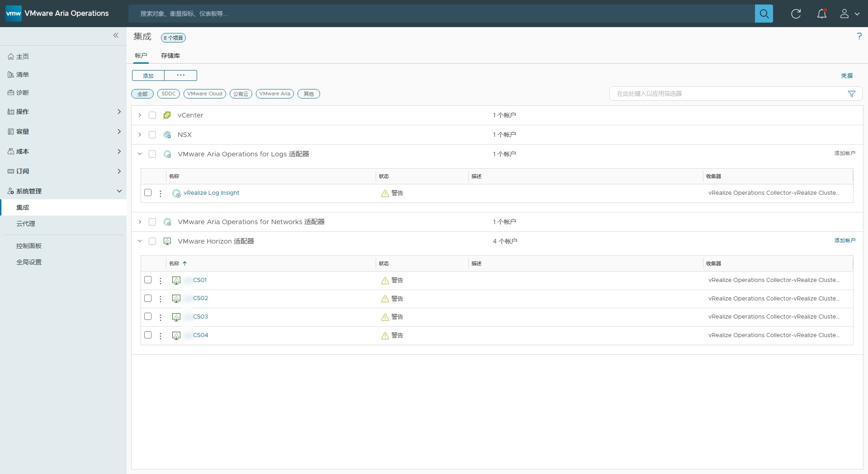
Task: Open actions menu for CS01 row
Action: tap(160, 281)
